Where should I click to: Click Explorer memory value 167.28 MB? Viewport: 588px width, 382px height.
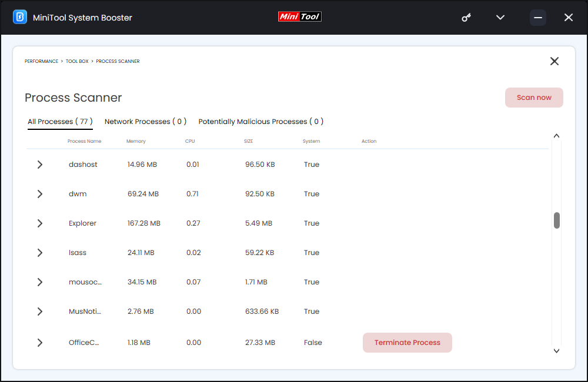point(143,223)
